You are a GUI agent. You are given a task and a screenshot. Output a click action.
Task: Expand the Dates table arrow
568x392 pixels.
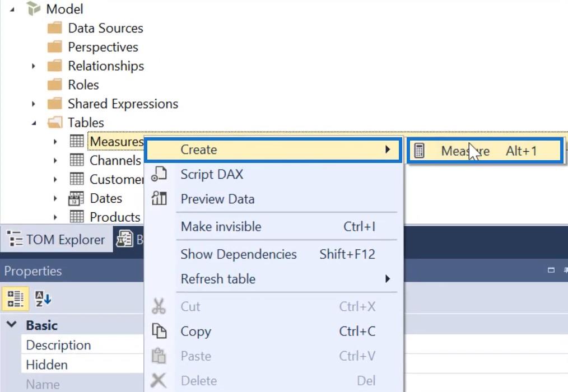[x=55, y=198]
